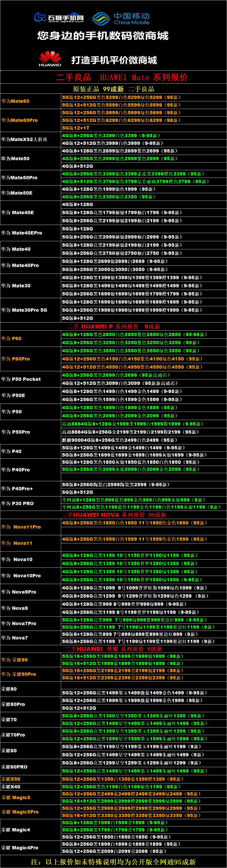Select the 华为 Mate40Pro model label
Image resolution: width=227 pixels, height=868 pixels.
click(x=20, y=266)
